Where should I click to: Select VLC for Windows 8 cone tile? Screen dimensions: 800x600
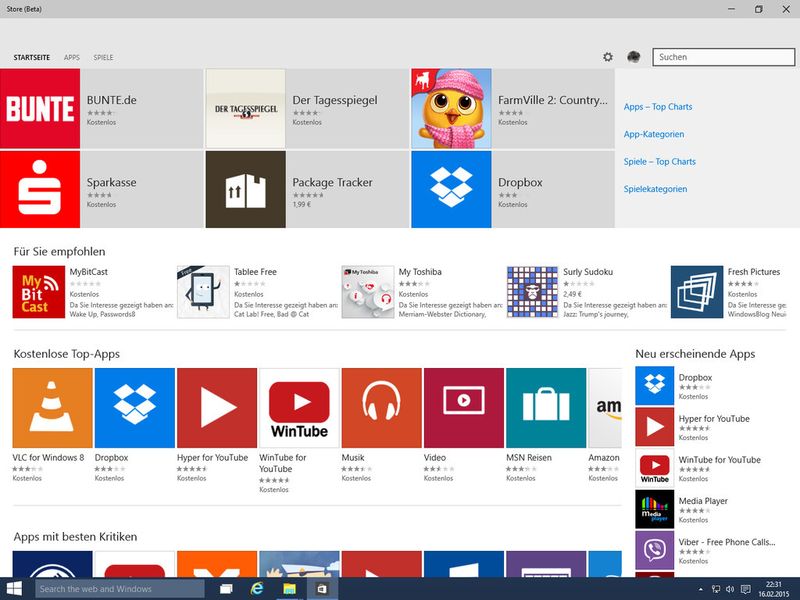pyautogui.click(x=53, y=408)
